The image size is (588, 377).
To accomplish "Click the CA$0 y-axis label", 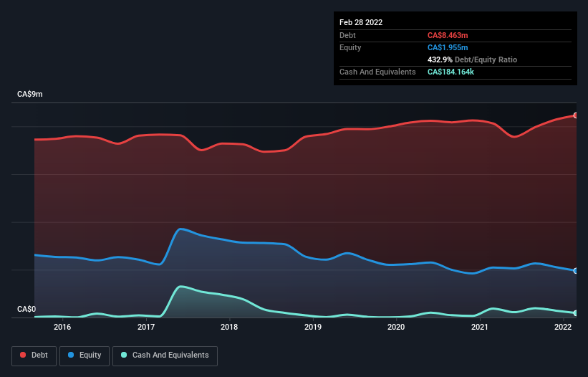I will [x=26, y=309].
